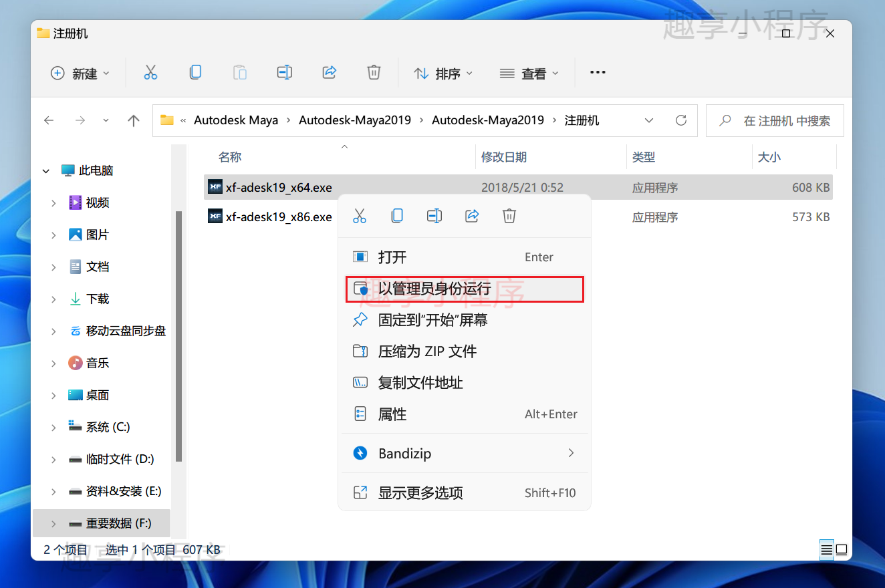Click the 移动云盘同步盘 cloud icon
Viewport: 885px width, 588px height.
tap(76, 331)
